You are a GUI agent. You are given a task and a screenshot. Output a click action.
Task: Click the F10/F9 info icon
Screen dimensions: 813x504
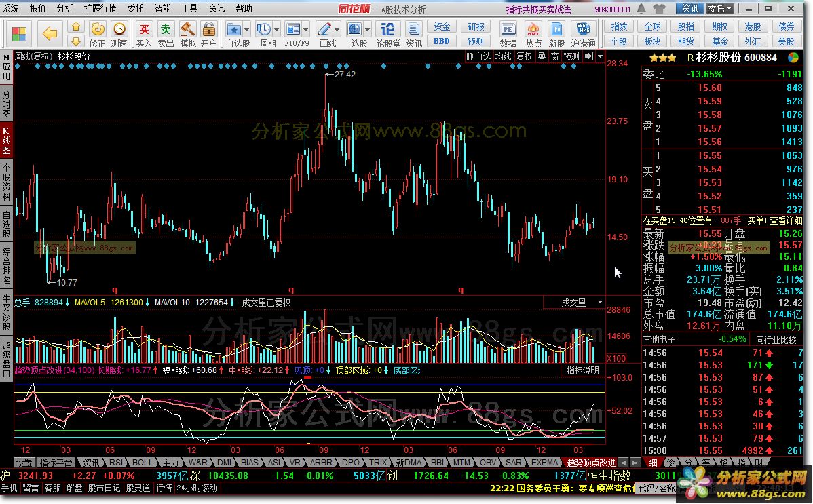293,29
